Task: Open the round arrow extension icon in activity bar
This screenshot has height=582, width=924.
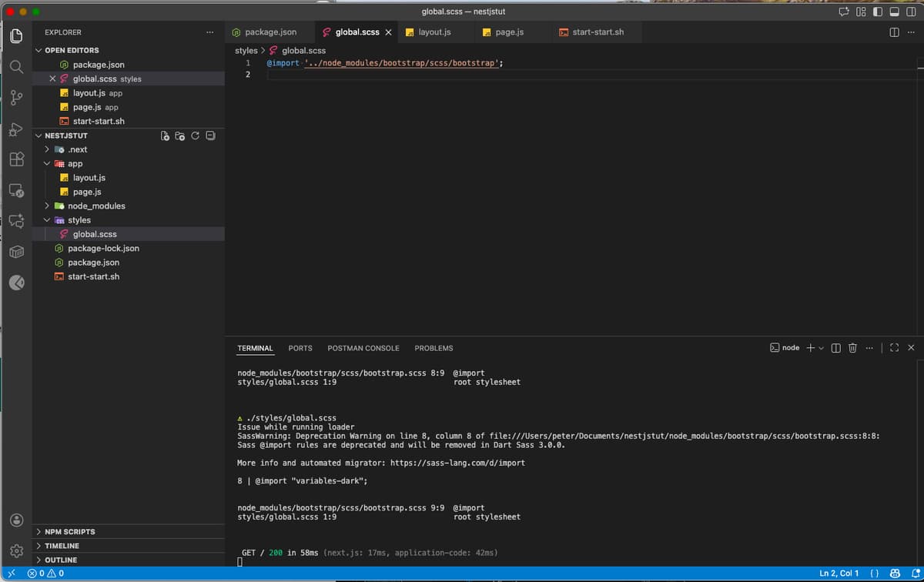Action: tap(16, 283)
